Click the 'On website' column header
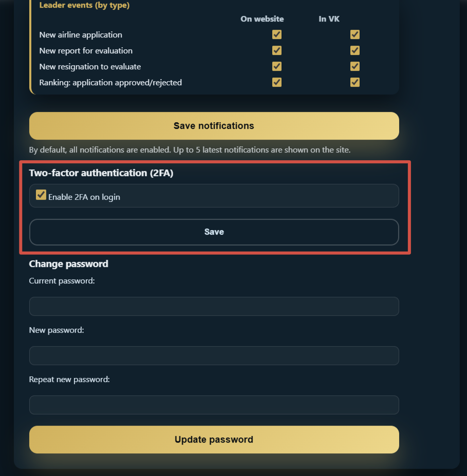The width and height of the screenshot is (467, 476). (x=262, y=18)
